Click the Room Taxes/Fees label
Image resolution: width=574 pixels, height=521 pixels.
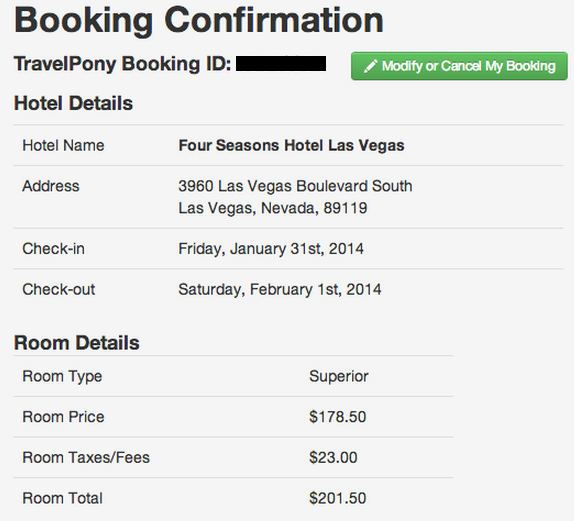[x=86, y=458]
